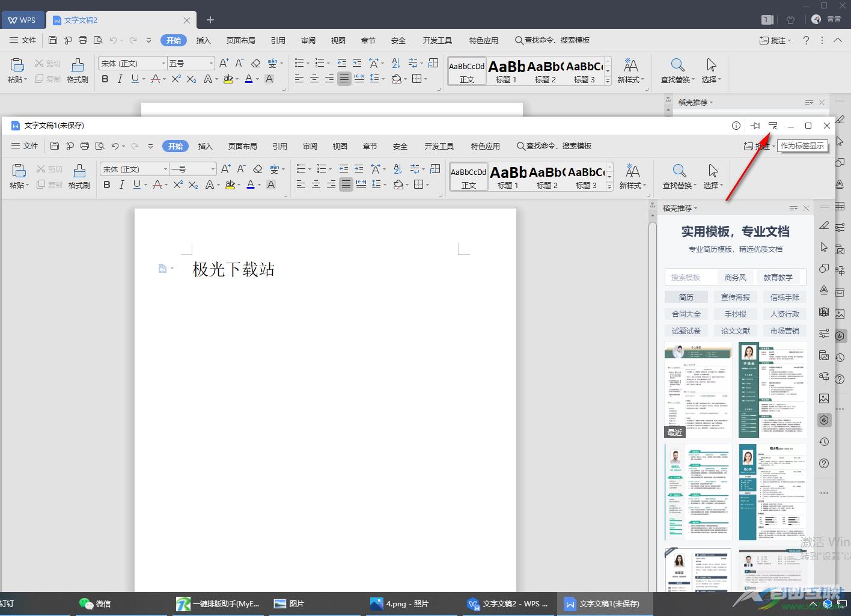Screen dimensions: 851x616
Task: Open the line spacing dropdown in 文字文稿1
Action: [384, 185]
